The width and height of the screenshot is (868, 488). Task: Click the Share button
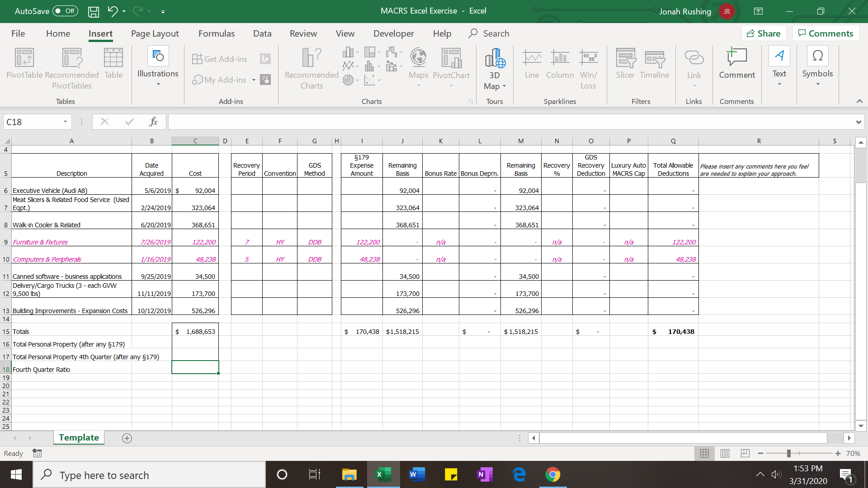tap(764, 33)
